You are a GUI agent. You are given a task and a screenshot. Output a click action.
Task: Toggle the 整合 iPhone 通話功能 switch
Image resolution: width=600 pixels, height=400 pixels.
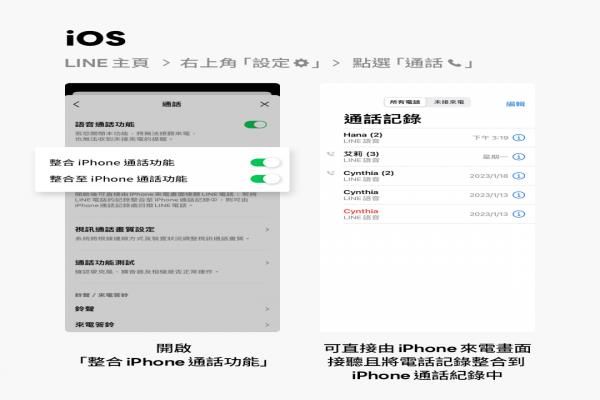(265, 162)
